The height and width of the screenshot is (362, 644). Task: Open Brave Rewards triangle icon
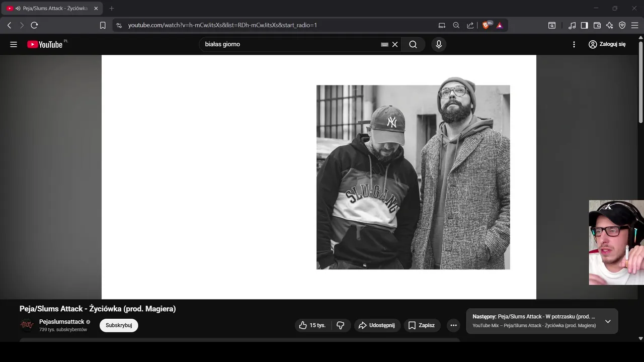500,25
